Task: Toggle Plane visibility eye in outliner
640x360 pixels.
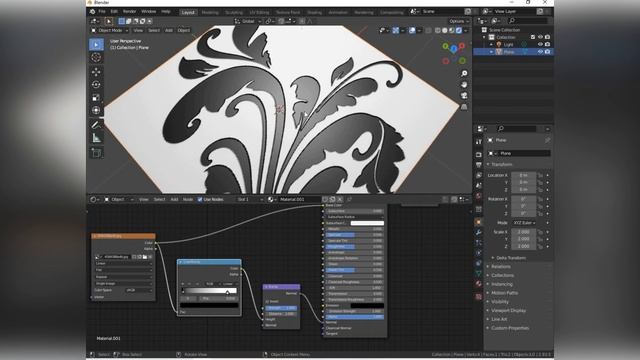Action: (x=540, y=52)
